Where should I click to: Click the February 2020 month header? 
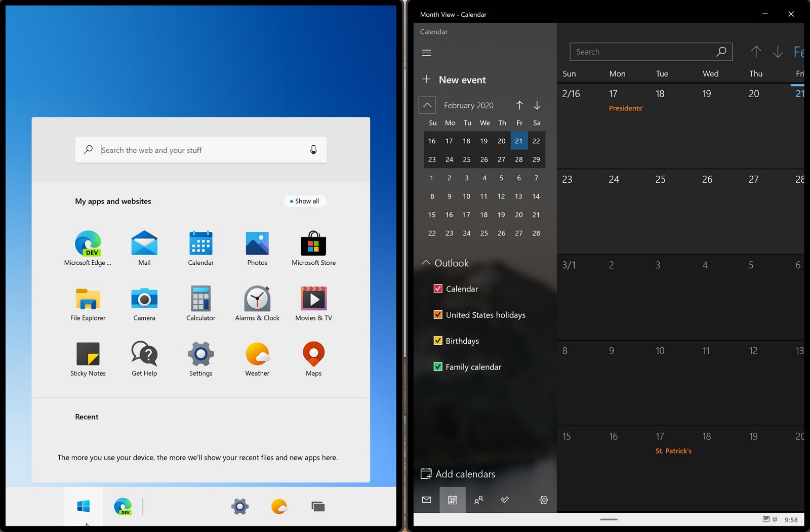point(469,105)
